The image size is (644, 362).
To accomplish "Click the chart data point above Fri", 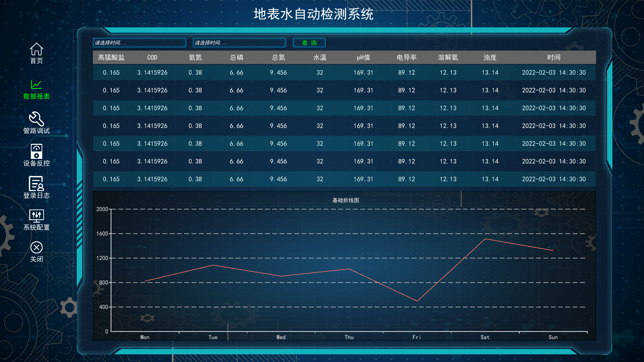I will (417, 301).
